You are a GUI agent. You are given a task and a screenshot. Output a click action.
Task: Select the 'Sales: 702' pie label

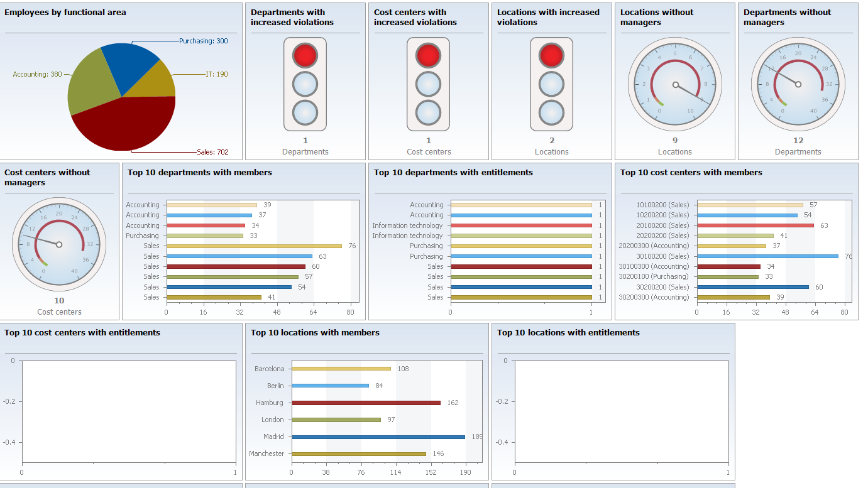pos(212,152)
